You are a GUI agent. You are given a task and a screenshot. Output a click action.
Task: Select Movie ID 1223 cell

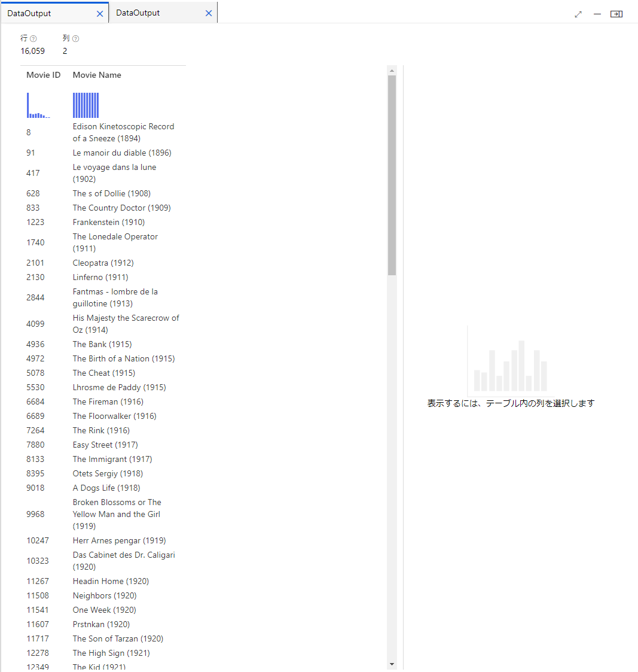coord(35,222)
